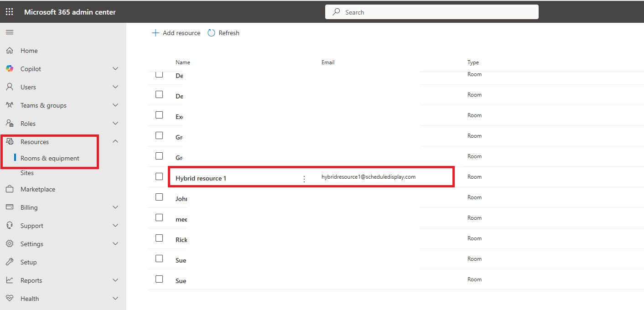
Task: Click the Room type of Hybrid resource 1
Action: coord(474,177)
